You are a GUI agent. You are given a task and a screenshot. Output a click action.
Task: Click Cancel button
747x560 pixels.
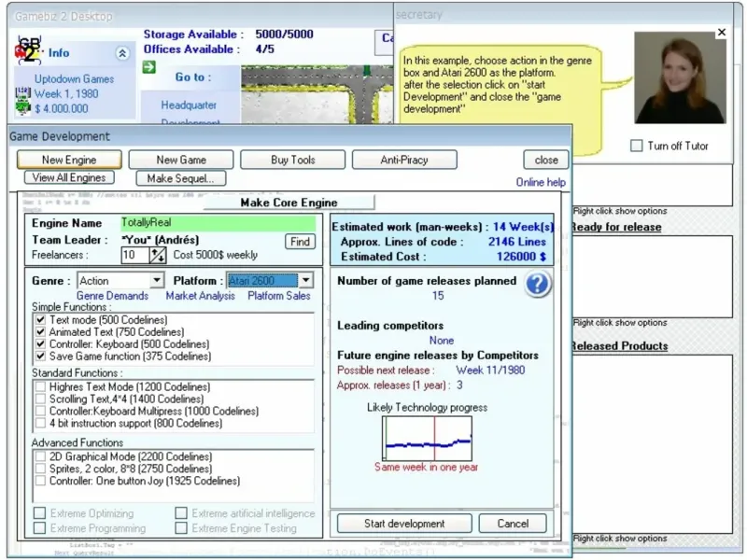(x=513, y=524)
